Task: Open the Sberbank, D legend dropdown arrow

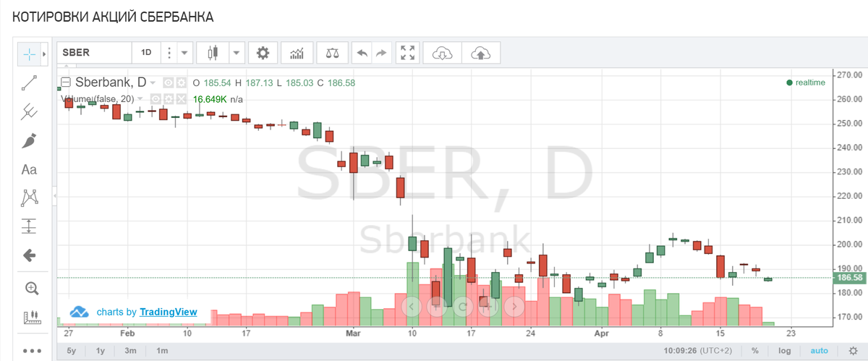Action: pyautogui.click(x=153, y=83)
